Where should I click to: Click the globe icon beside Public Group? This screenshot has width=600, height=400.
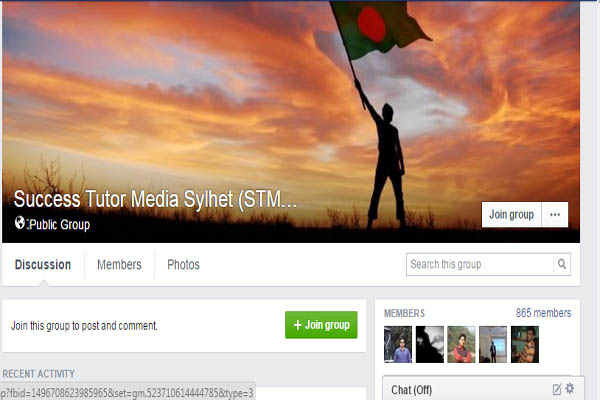pyautogui.click(x=20, y=222)
